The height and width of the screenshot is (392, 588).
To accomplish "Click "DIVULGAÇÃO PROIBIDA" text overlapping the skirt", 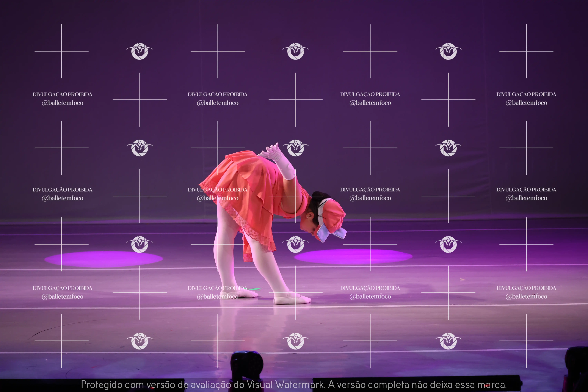I will click(217, 190).
